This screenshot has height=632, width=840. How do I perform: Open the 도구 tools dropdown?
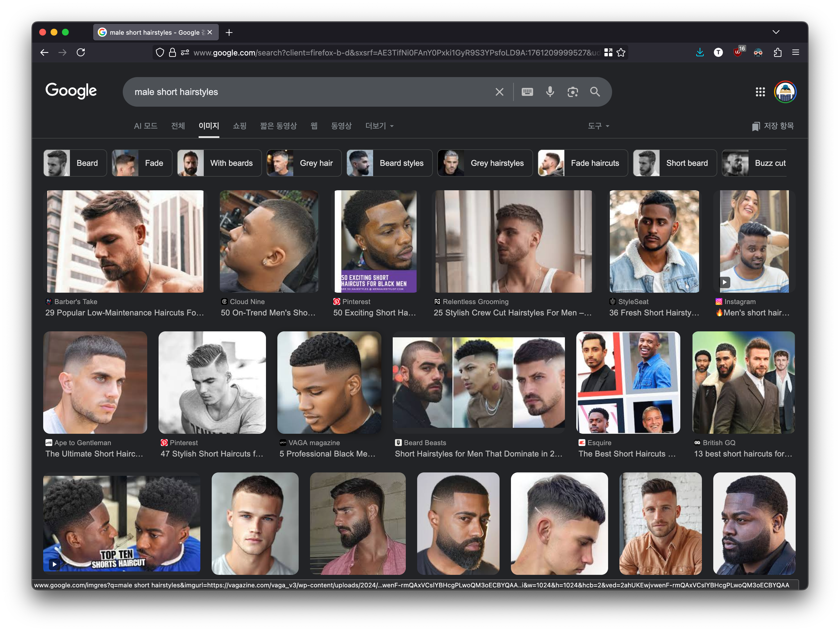point(598,126)
